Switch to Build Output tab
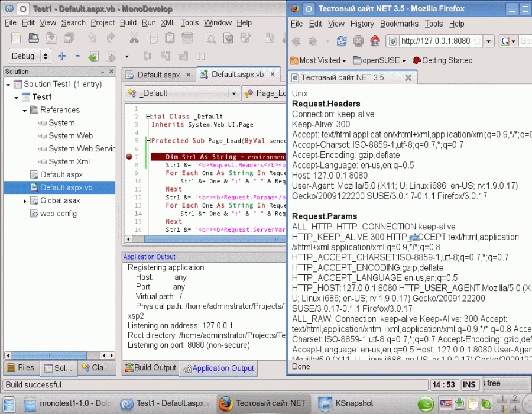The width and height of the screenshot is (532, 414). 151,368
